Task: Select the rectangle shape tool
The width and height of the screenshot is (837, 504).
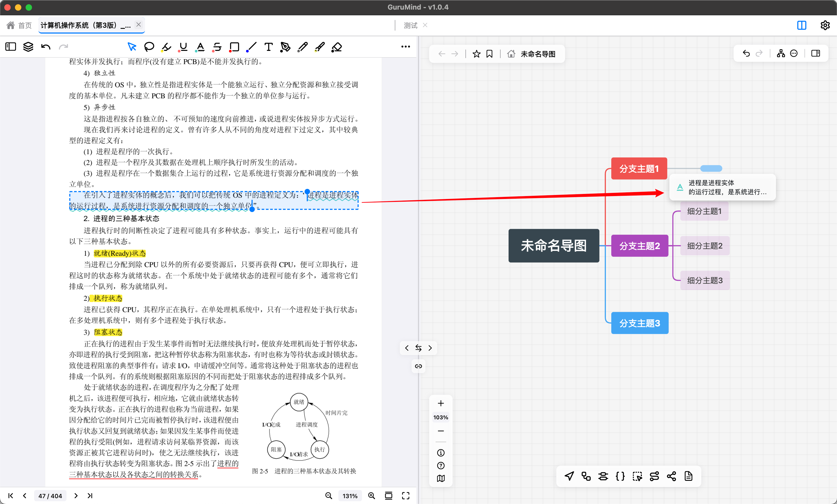Action: click(234, 47)
